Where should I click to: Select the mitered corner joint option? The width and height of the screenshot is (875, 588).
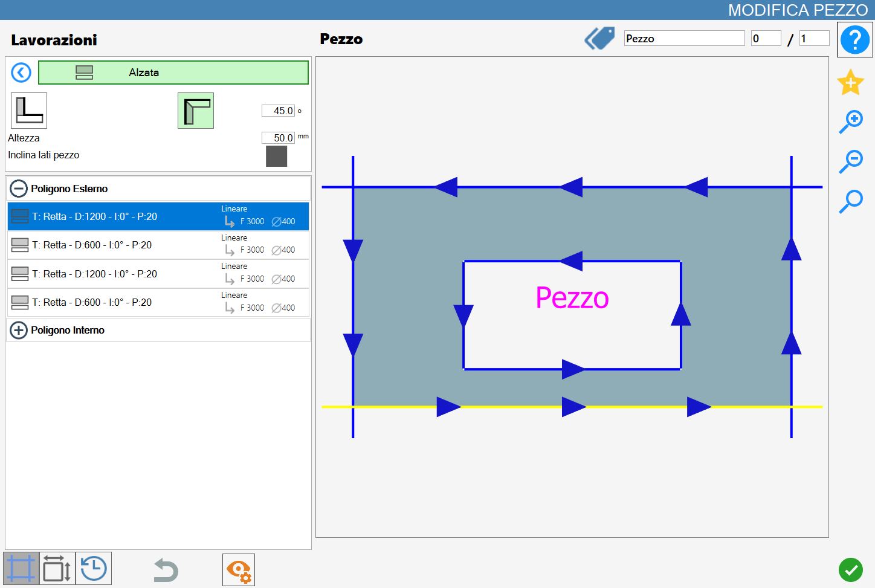[196, 111]
